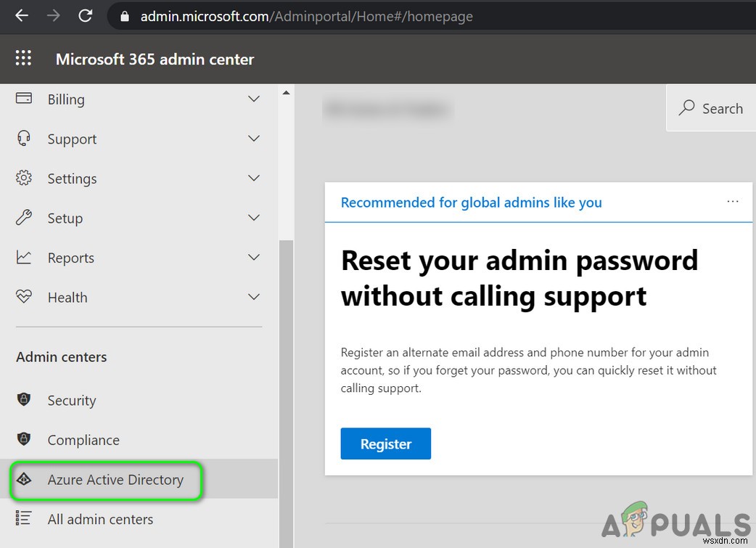Expand the Reports section chevron
This screenshot has width=756, height=548.
click(x=254, y=257)
